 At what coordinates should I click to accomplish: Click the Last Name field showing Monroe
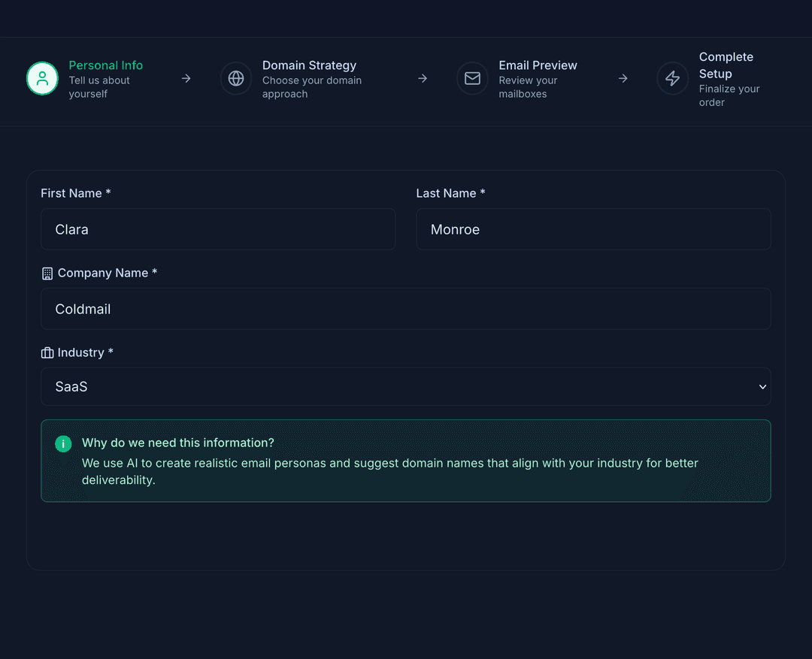(x=594, y=229)
